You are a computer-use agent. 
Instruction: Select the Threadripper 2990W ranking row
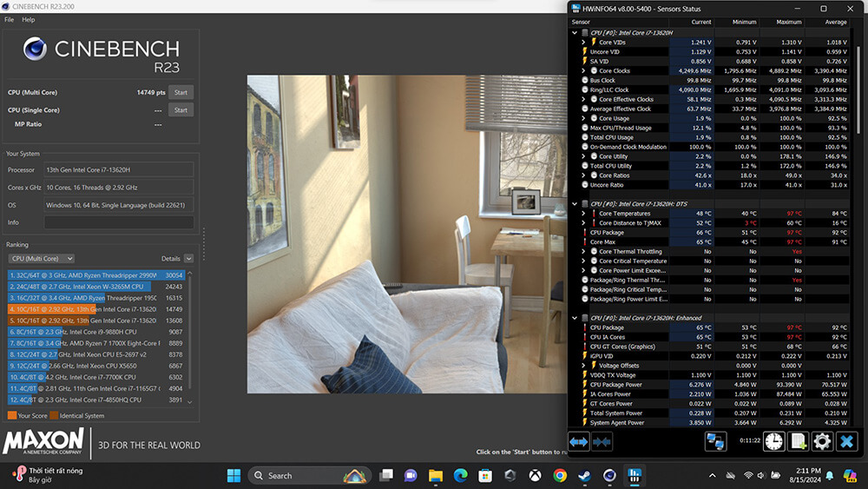coord(95,275)
